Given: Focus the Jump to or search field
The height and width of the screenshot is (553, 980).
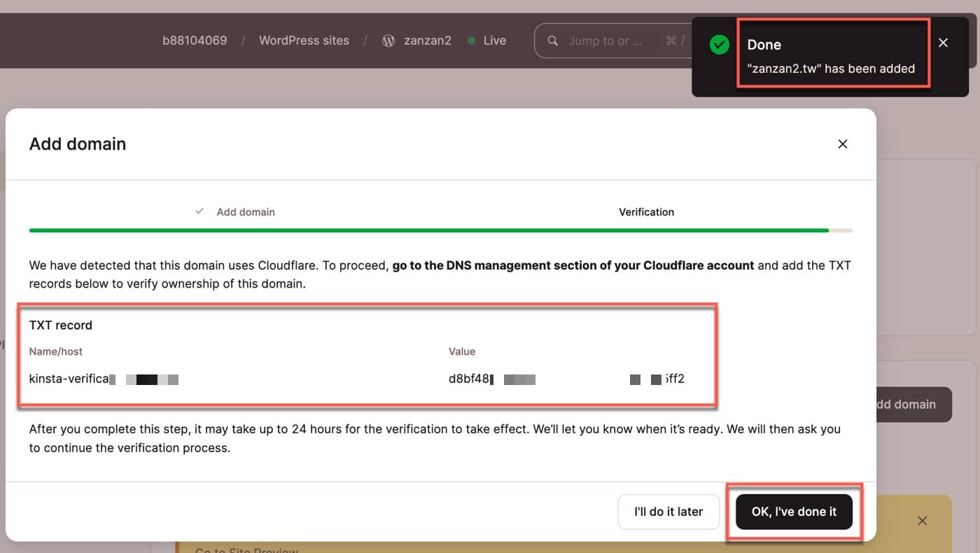Looking at the screenshot, I should [612, 41].
